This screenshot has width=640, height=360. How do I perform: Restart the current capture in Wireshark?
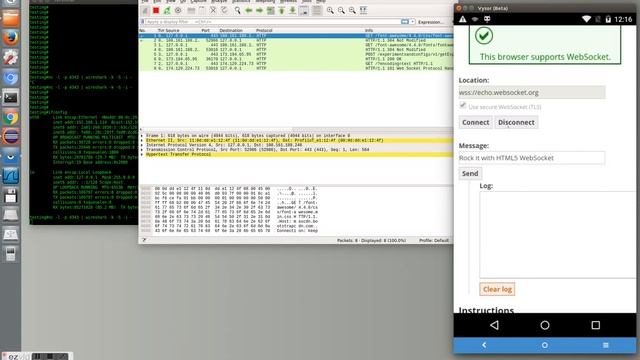[167, 11]
